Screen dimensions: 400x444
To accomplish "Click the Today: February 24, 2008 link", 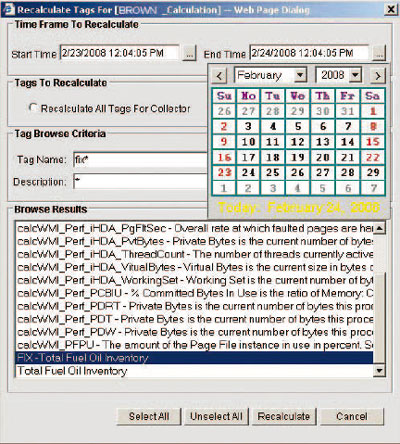I will click(x=299, y=207).
